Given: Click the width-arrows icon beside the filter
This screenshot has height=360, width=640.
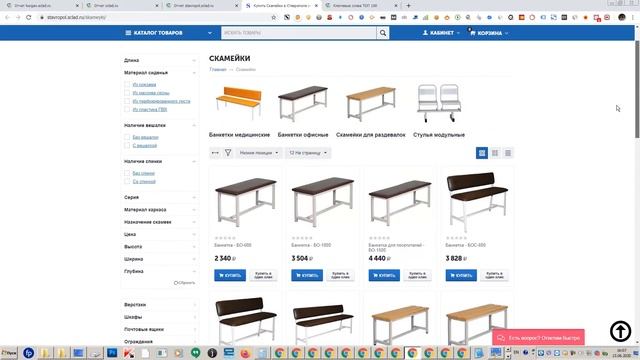Looking at the screenshot, I should 215,153.
